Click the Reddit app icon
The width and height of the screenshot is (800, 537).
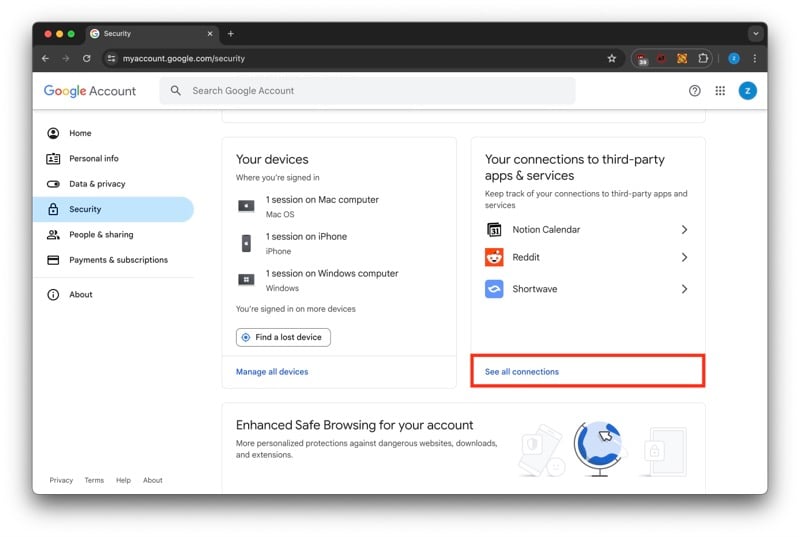coord(494,257)
